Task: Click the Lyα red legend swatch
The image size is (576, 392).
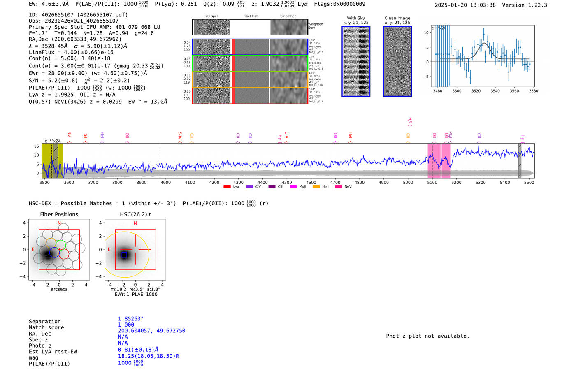Action: (x=227, y=186)
